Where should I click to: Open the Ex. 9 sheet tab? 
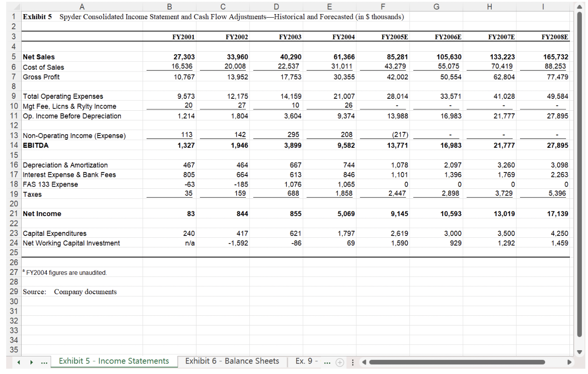tap(306, 361)
